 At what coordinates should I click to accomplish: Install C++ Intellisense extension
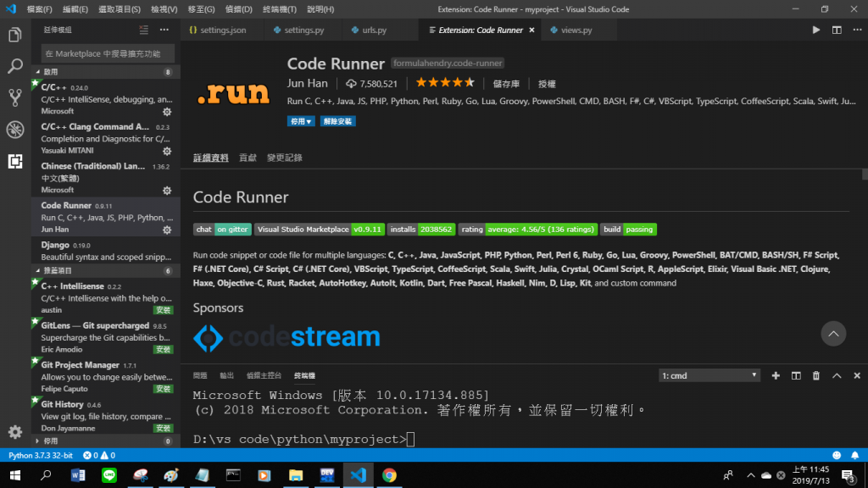coord(164,310)
